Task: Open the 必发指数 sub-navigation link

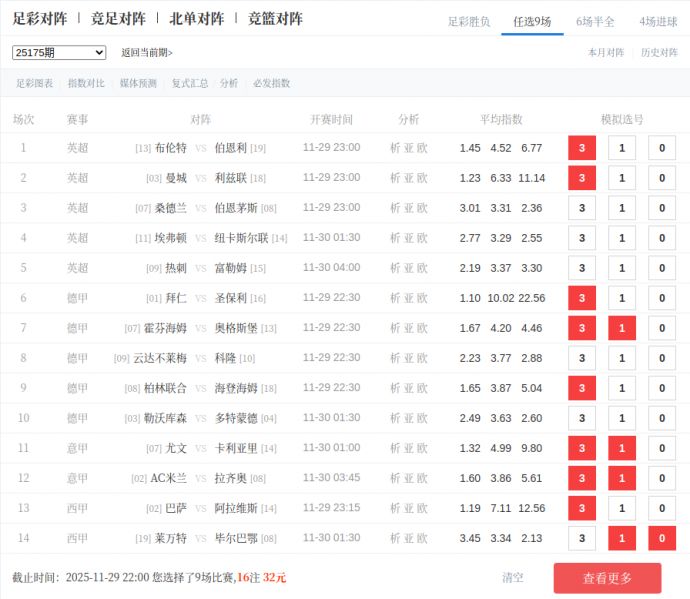Action: 271,83
